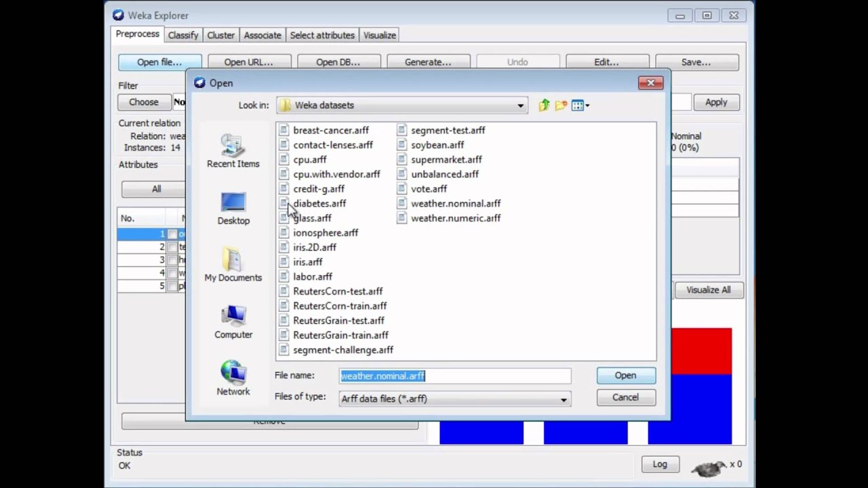Image resolution: width=868 pixels, height=488 pixels.
Task: Click Open button in file dialog
Action: tap(626, 375)
